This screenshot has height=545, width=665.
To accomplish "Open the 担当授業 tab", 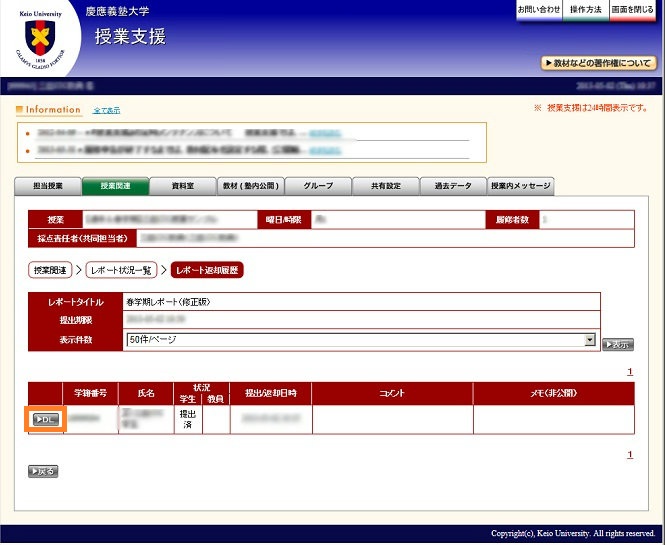I will [47, 186].
